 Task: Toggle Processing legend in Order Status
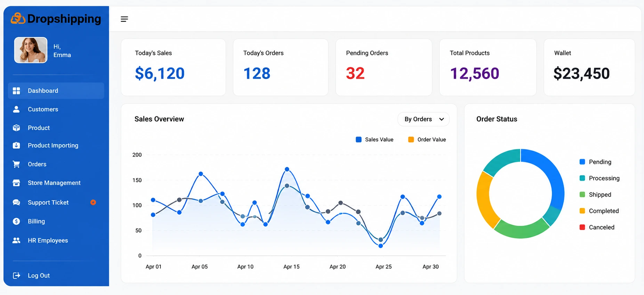tap(599, 178)
